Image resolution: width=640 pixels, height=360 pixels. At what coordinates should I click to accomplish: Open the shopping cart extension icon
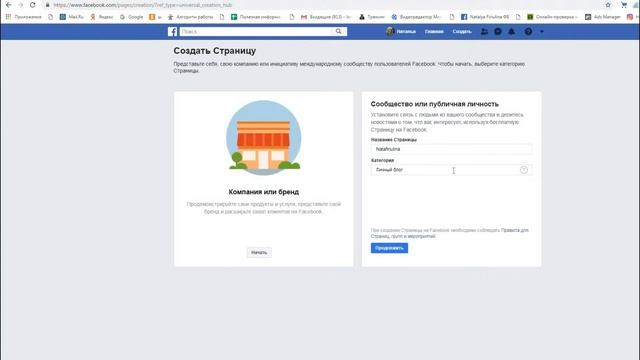[x=624, y=5]
